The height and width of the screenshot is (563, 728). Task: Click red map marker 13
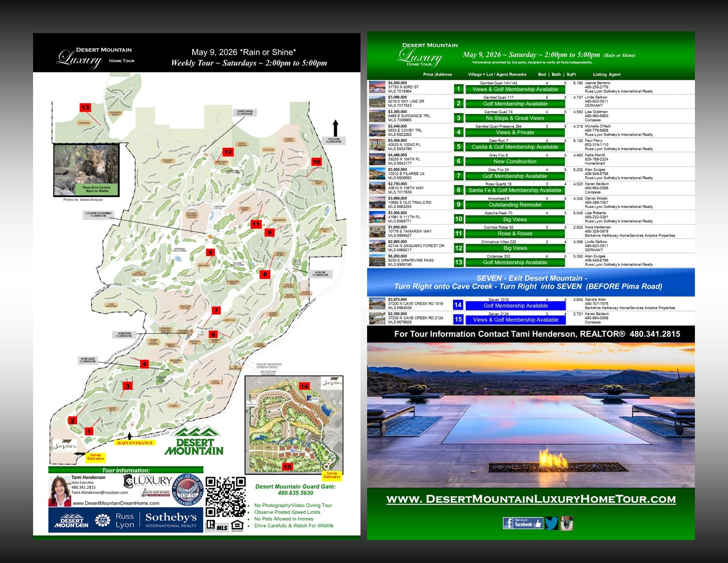point(85,107)
